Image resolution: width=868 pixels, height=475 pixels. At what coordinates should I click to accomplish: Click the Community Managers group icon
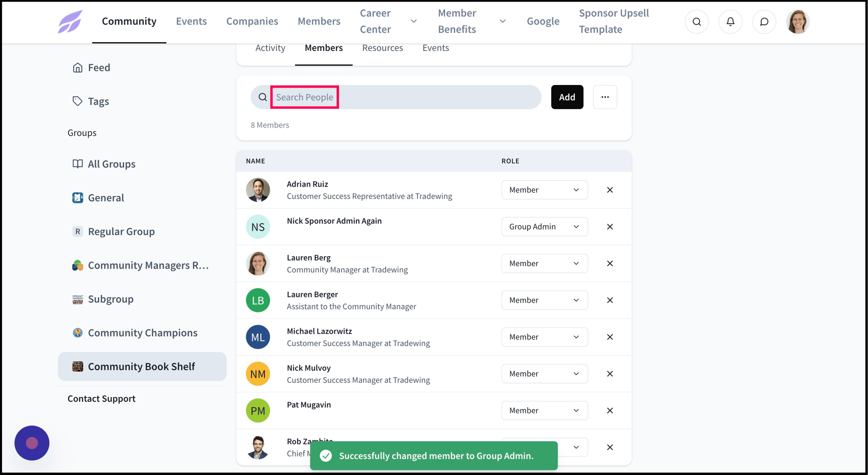(77, 265)
